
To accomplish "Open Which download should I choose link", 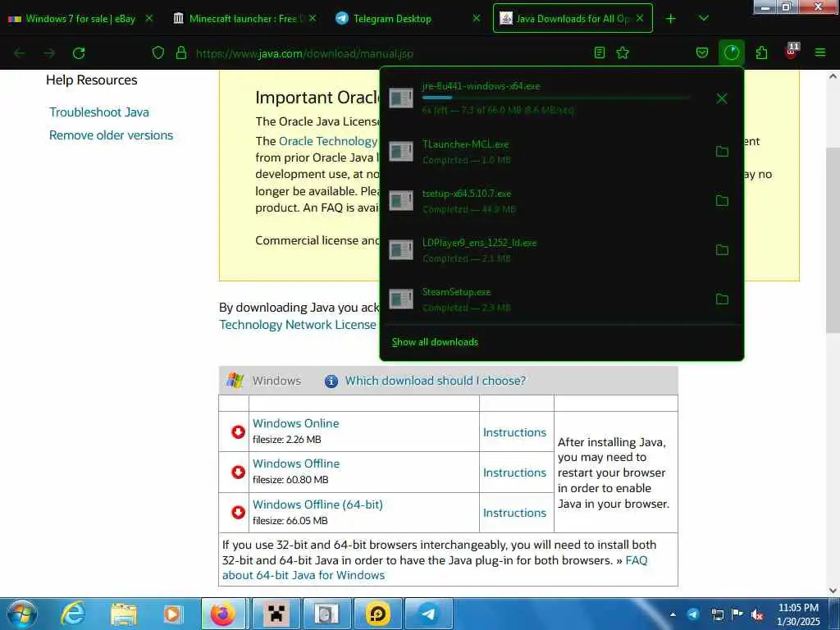I will [435, 381].
